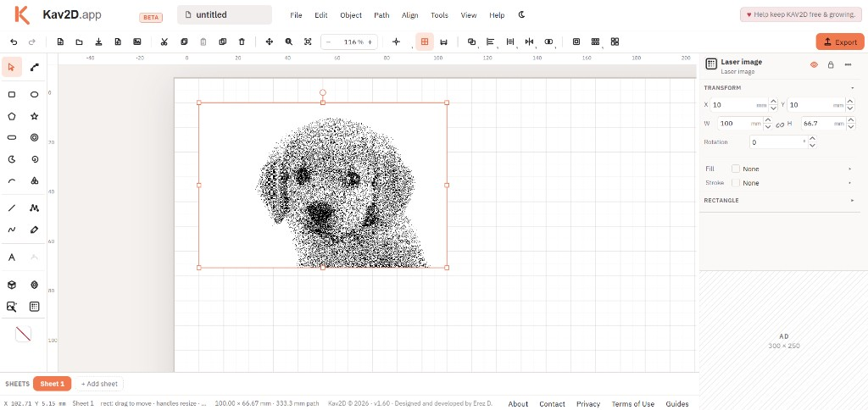Viewport: 868px width, 410px height.
Task: Fit view to selection
Action: coord(308,42)
